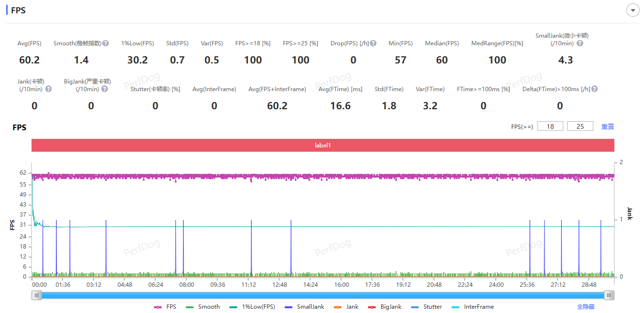Collapse the FPS panel with the arrow button
Viewport: 644px width, 313px height.
pyautogui.click(x=633, y=10)
